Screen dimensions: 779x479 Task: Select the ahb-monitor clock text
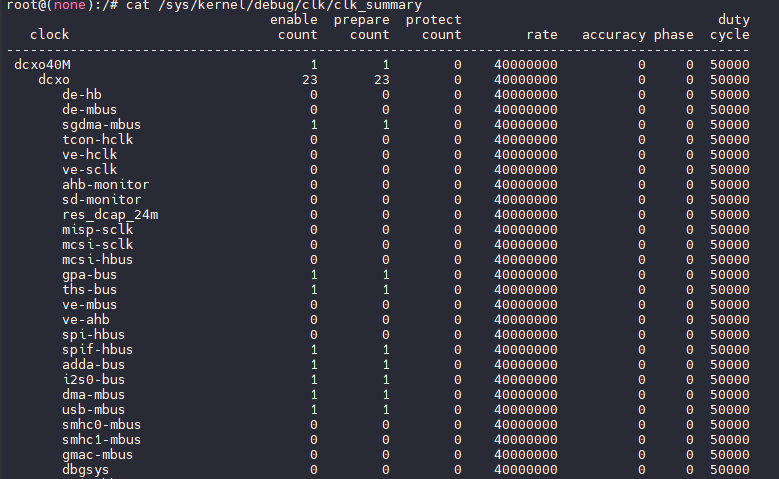[105, 185]
